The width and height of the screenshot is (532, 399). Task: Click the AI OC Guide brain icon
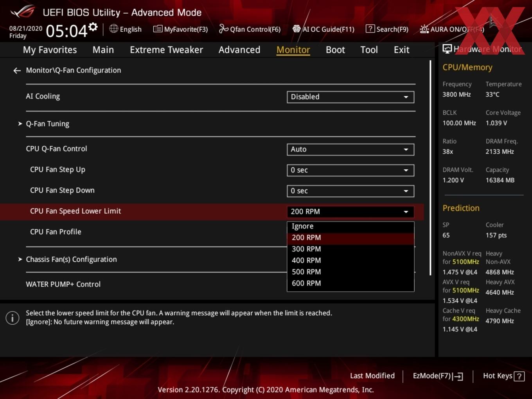pyautogui.click(x=297, y=29)
